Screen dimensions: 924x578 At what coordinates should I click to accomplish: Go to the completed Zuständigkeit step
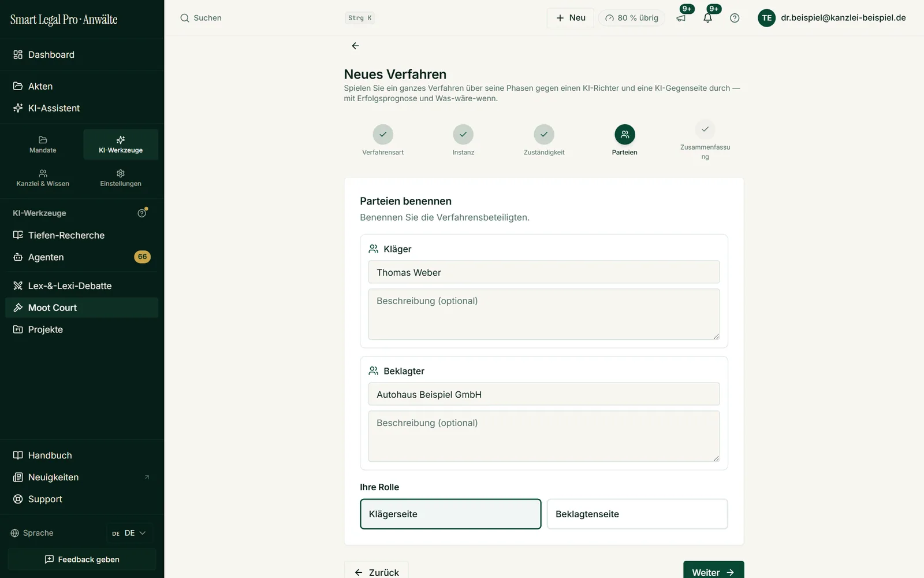tap(544, 135)
